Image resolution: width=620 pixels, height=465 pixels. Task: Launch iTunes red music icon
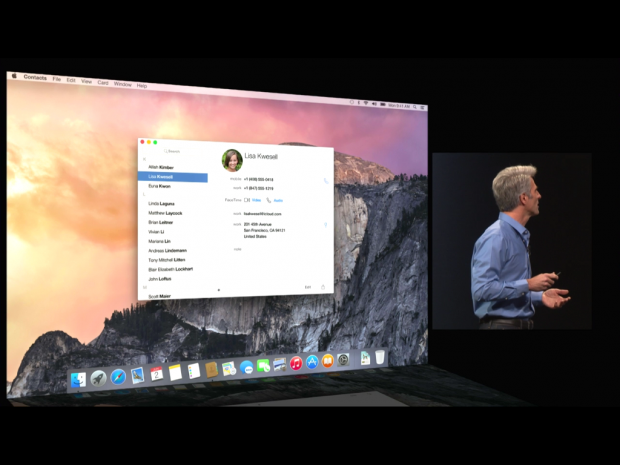296,363
